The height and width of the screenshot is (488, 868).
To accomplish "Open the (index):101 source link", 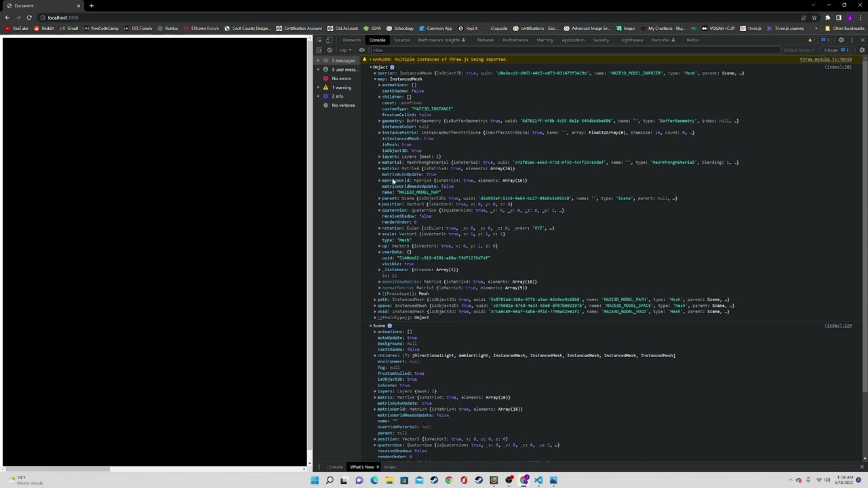I will tap(838, 67).
